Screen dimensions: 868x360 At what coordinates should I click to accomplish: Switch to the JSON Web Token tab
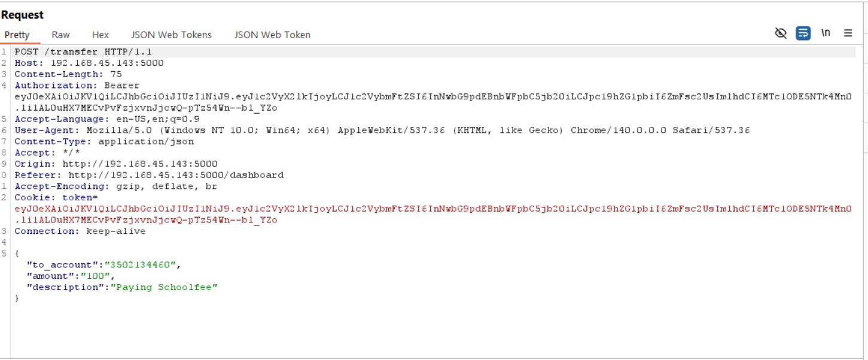coord(272,35)
